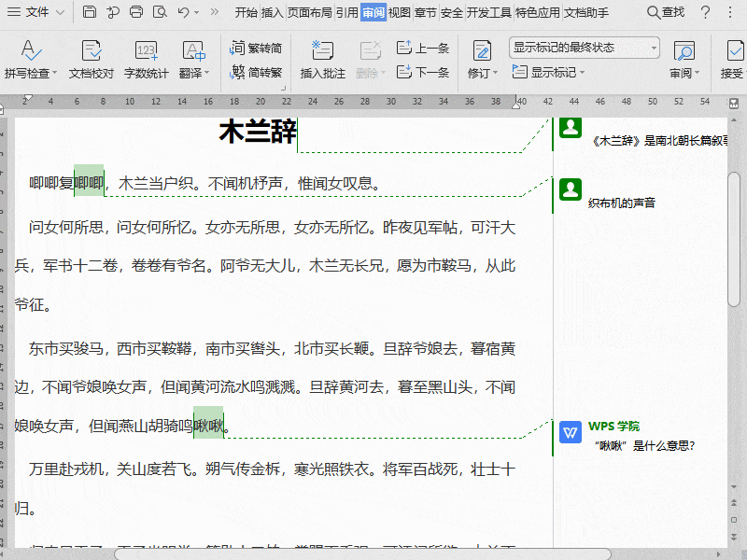
Task: Convert Traditional to Simplified (繁转简)
Action: coord(256,48)
